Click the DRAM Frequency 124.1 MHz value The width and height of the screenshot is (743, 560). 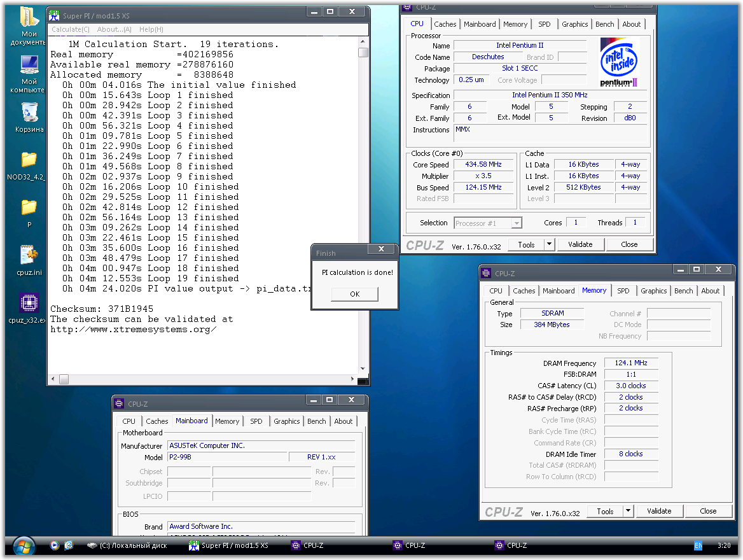point(630,363)
